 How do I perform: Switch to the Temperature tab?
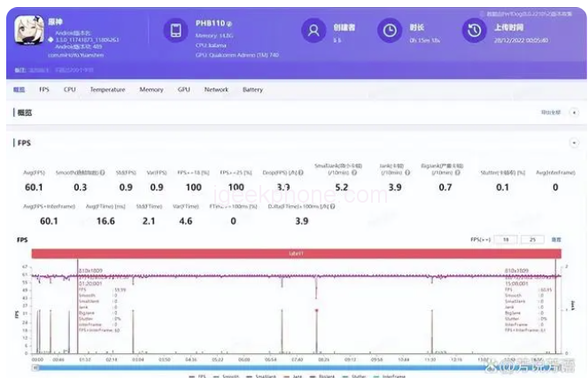(107, 89)
